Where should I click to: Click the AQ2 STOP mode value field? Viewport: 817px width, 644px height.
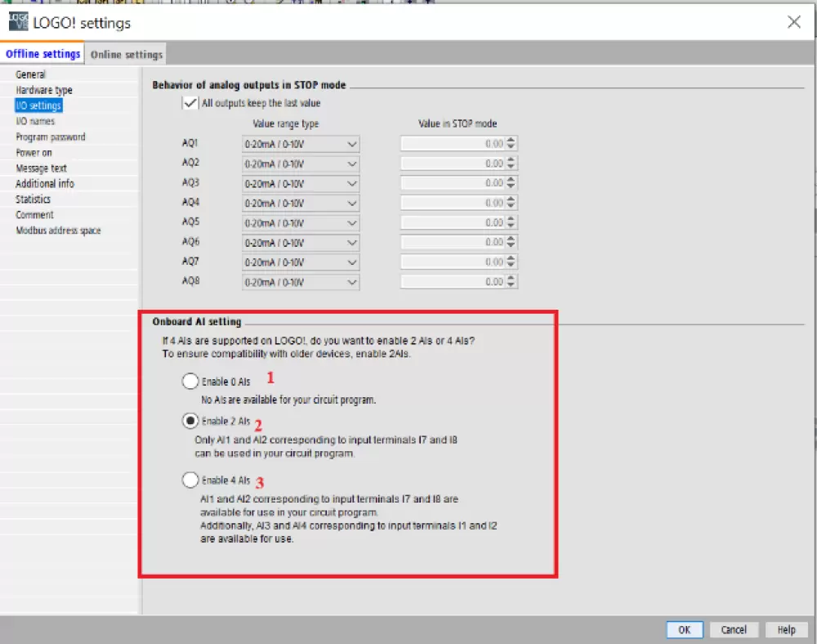pos(453,163)
